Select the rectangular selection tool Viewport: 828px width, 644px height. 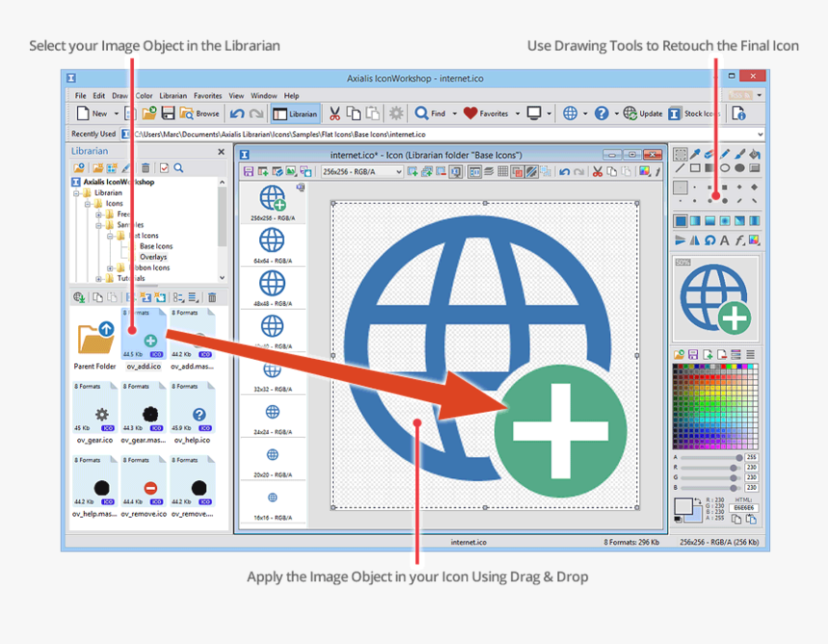(680, 154)
